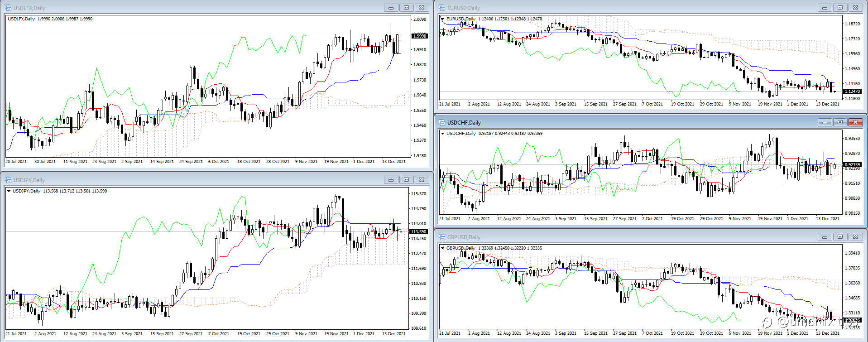Click the 19 Oct 2021 date in GBPUSD
This screenshot has width=868, height=342.
(682, 333)
